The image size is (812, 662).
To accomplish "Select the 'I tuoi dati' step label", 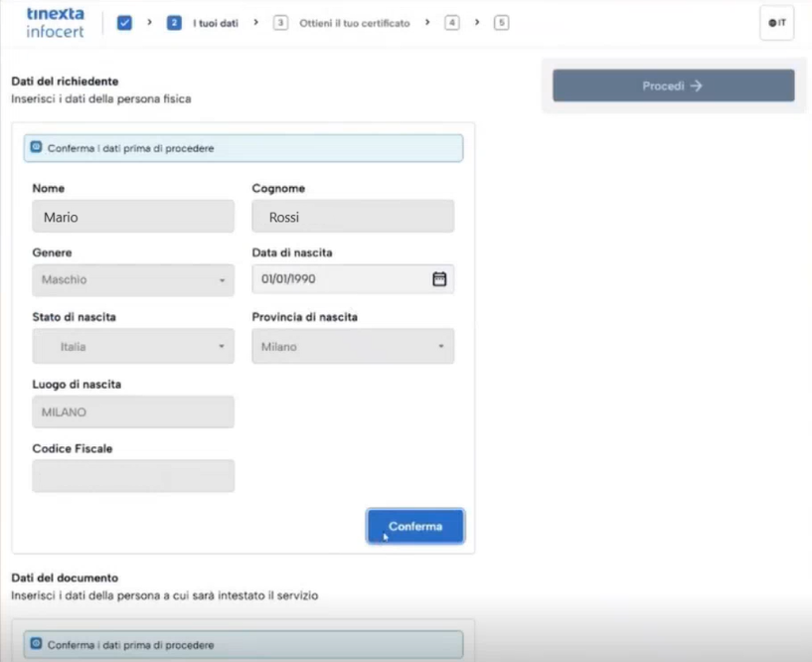I will [216, 23].
